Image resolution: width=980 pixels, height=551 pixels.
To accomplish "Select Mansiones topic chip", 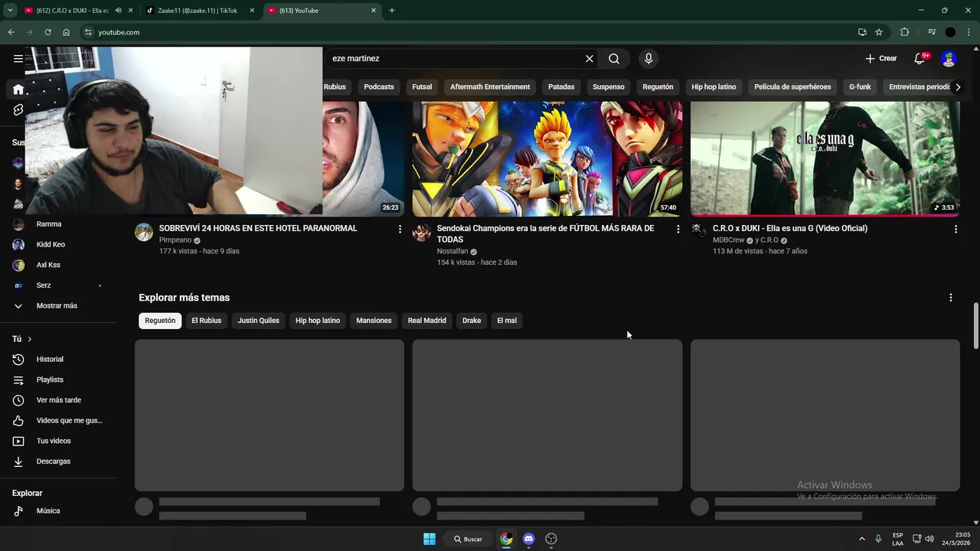I will 374,321.
